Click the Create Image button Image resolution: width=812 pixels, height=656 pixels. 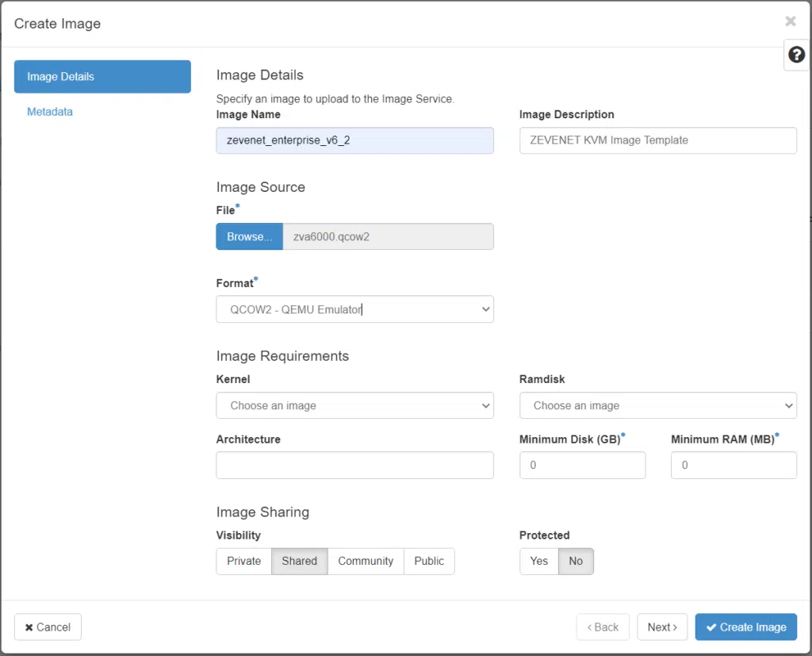coord(745,627)
